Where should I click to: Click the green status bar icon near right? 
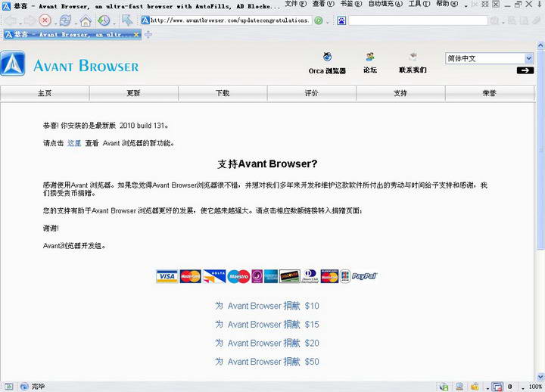tap(444, 387)
